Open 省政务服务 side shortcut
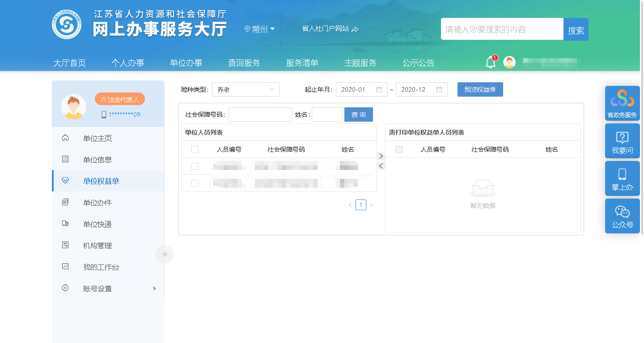Viewport: 644px width, 343px height. click(622, 103)
